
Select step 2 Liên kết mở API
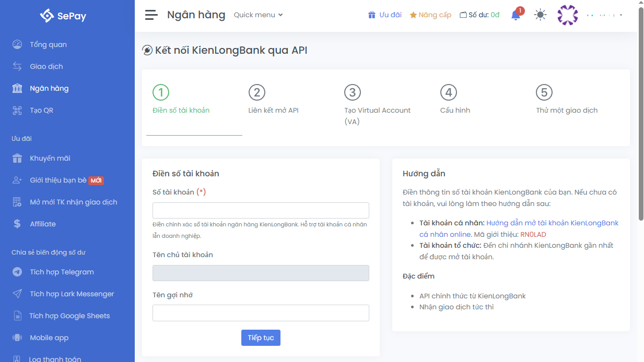[x=273, y=100]
